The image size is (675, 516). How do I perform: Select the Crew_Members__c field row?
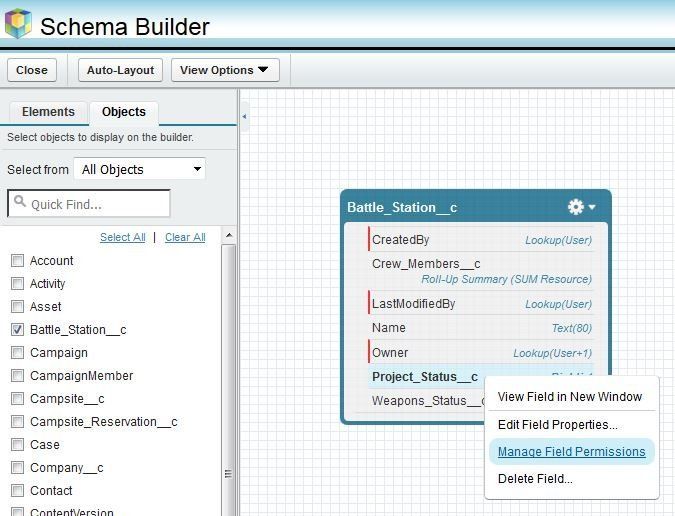[482, 271]
